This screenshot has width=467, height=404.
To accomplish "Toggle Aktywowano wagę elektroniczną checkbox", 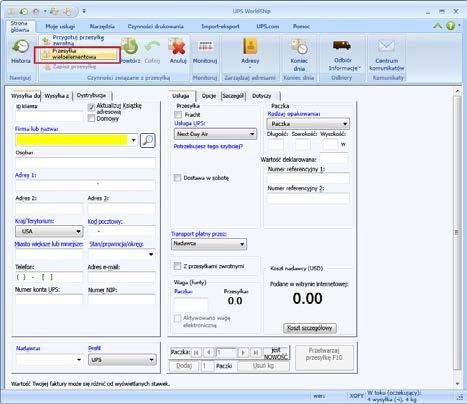I will tap(177, 318).
